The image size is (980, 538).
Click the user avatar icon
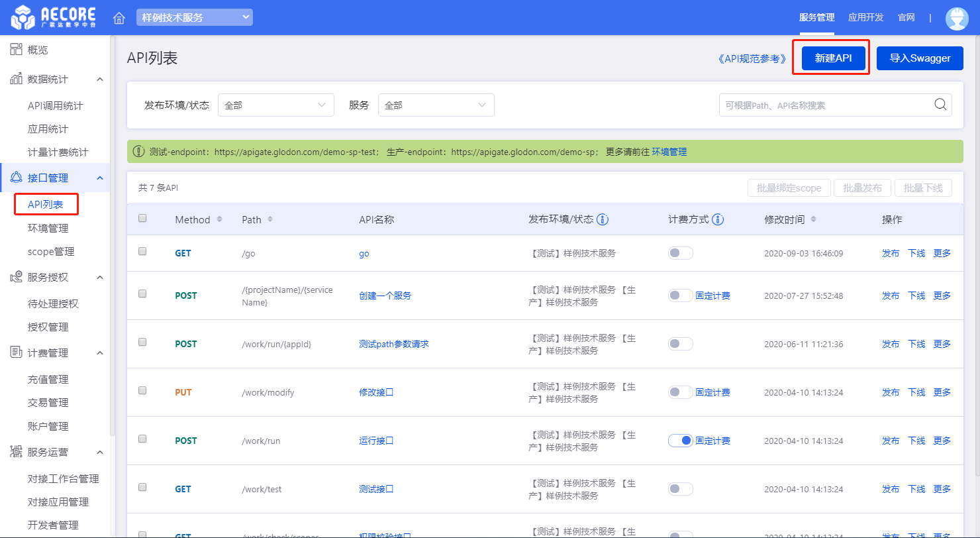(956, 18)
